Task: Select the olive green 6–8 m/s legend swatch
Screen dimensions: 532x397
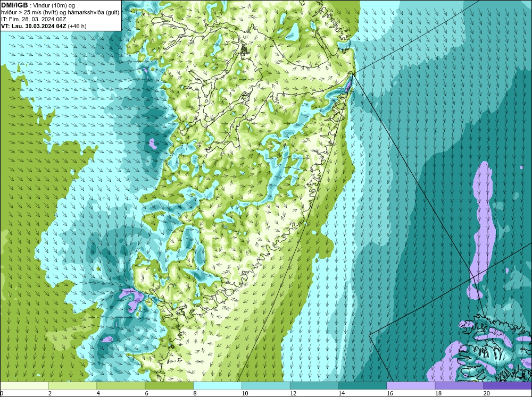Action: pos(169,386)
